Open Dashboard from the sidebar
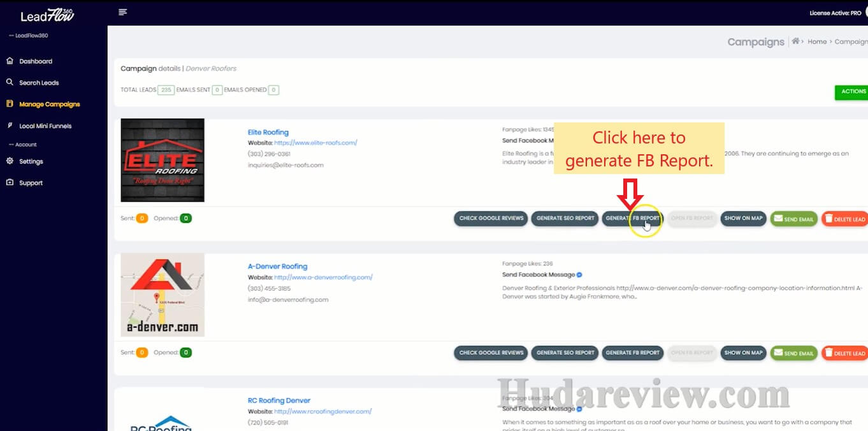The width and height of the screenshot is (868, 431). click(x=36, y=61)
